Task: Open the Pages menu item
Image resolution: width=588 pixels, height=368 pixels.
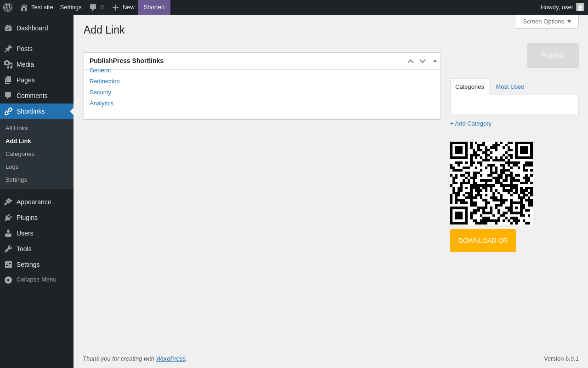Action: (x=37, y=80)
